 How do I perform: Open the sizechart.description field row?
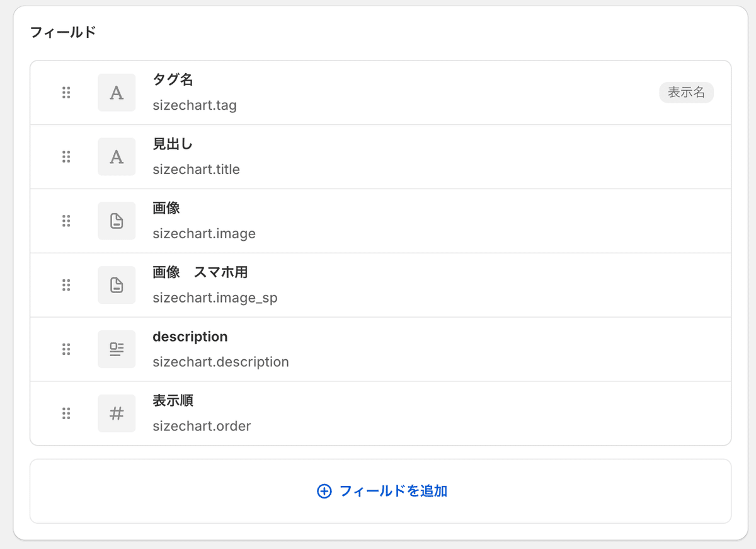pyautogui.click(x=381, y=349)
